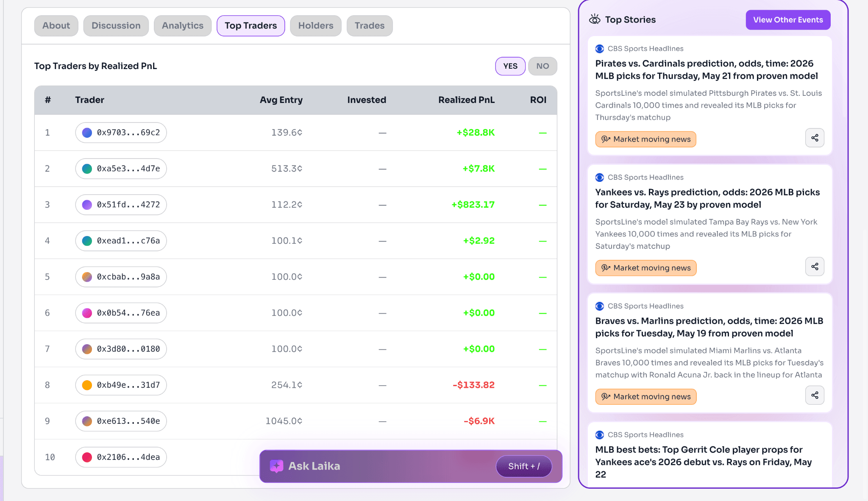The width and height of the screenshot is (868, 501).
Task: Click avatar of trader 0x0b54...76ea
Action: click(x=87, y=313)
